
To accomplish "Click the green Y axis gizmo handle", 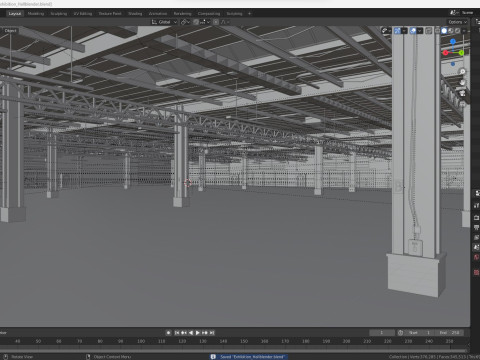I will point(461,53).
